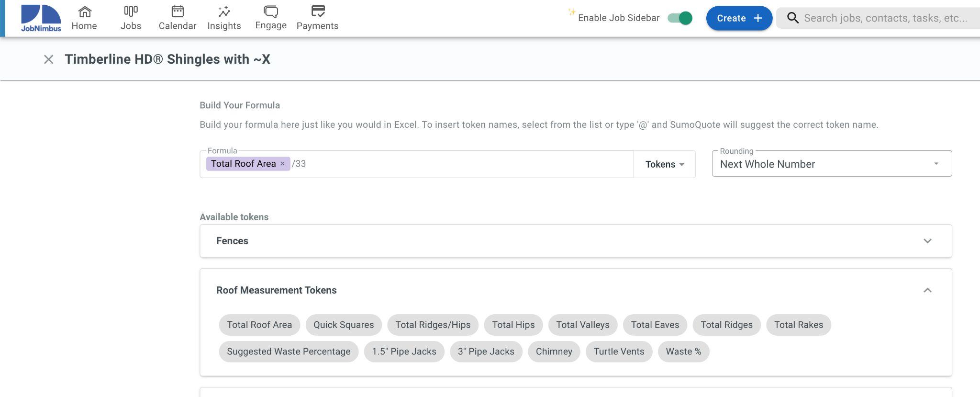This screenshot has height=397, width=980.
Task: Insert the Total Hips token
Action: [513, 325]
